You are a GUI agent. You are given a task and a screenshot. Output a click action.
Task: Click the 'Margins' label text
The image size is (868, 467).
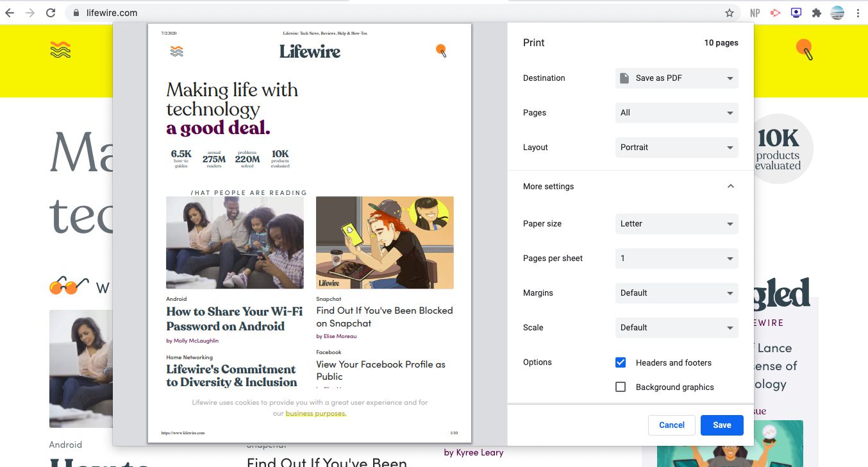click(x=538, y=293)
